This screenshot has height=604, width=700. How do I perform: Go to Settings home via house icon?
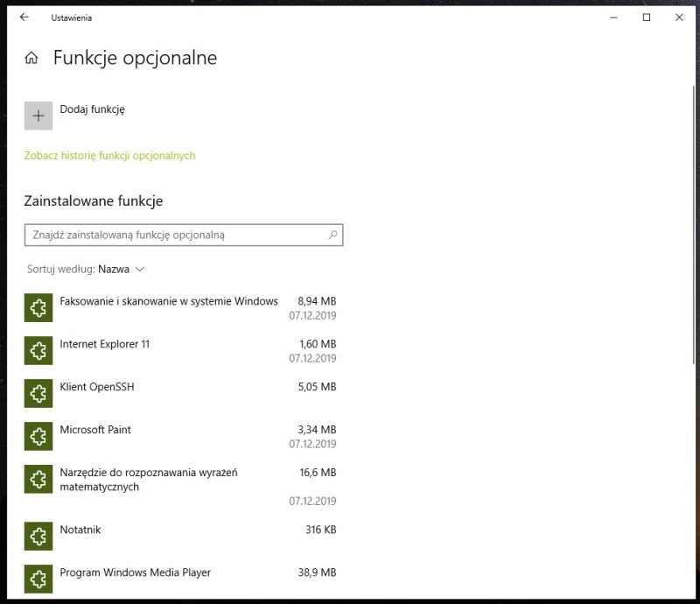tap(31, 59)
